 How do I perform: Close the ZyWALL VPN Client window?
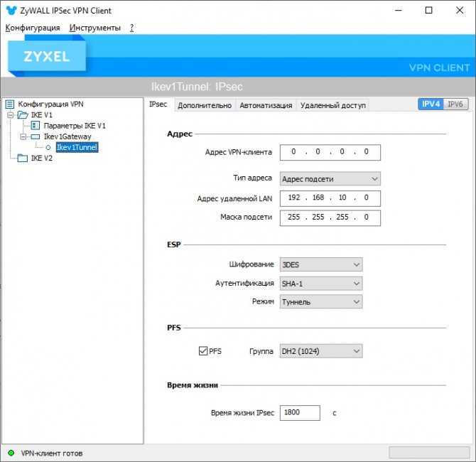[x=460, y=11]
